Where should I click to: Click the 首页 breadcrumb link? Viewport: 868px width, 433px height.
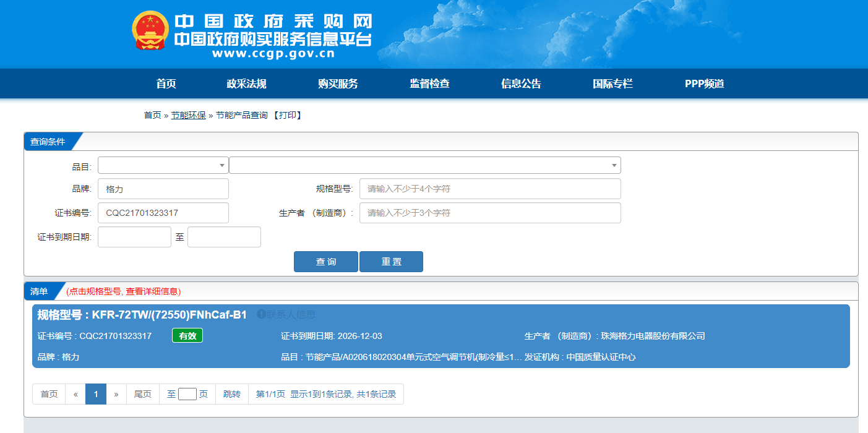pos(152,115)
